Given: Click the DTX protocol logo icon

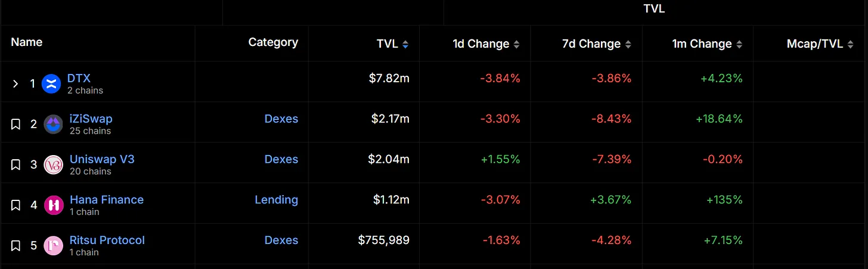Looking at the screenshot, I should (x=51, y=84).
